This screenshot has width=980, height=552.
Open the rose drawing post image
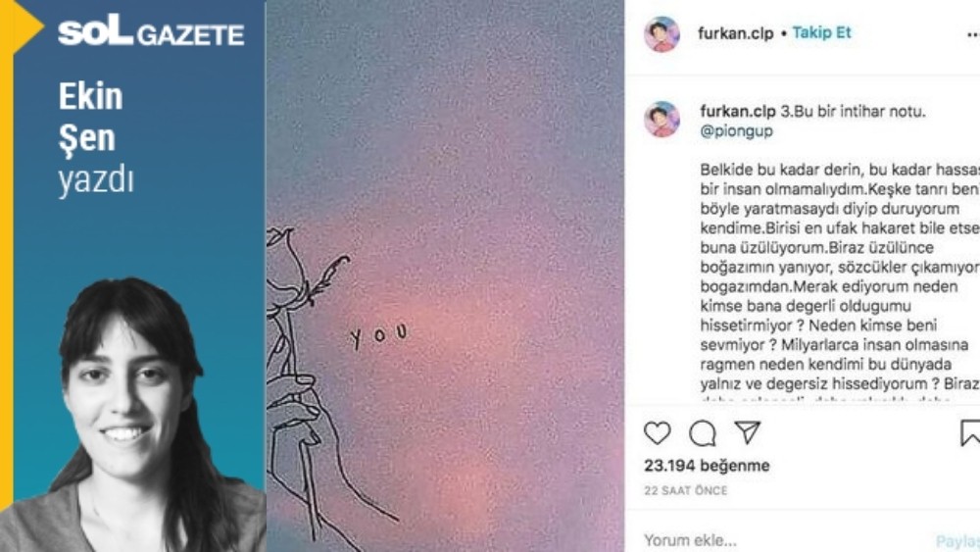click(x=445, y=276)
